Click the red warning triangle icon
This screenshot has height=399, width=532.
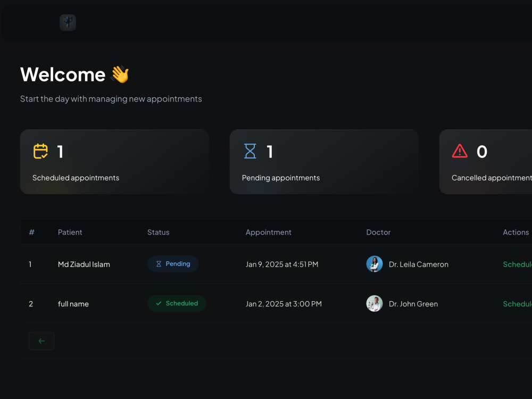coord(460,151)
